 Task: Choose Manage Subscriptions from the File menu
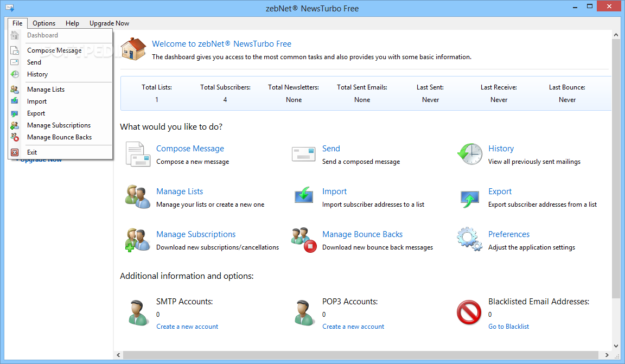click(x=61, y=125)
